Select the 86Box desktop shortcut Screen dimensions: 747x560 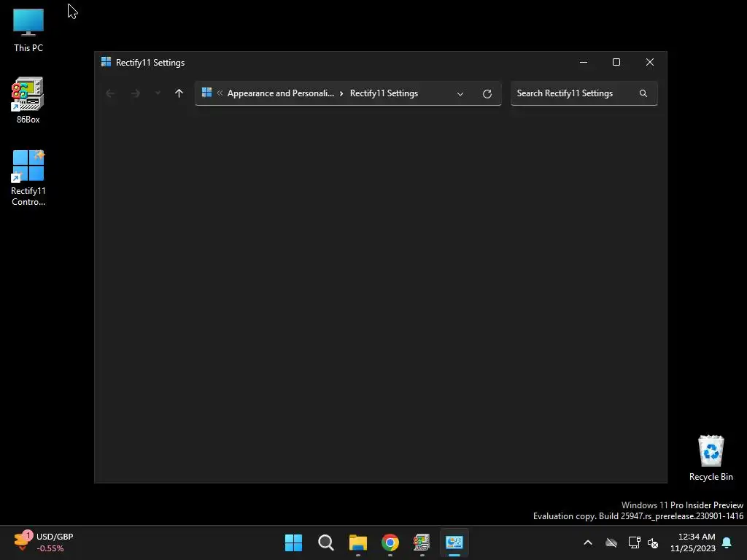coord(28,101)
